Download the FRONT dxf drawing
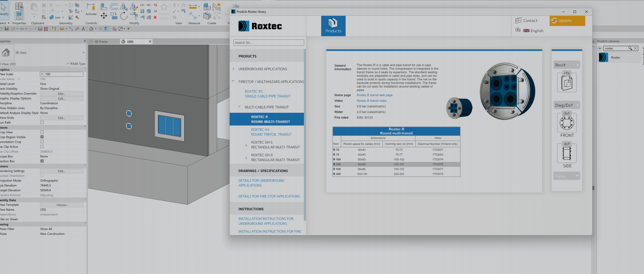The image size is (644, 274). (x=567, y=123)
